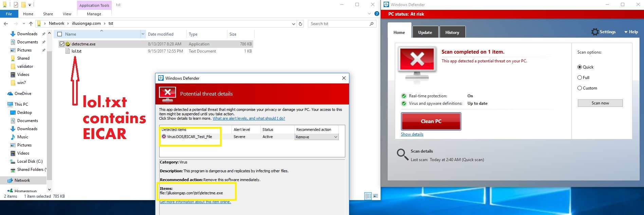Click the Up one level arrow
The width and height of the screenshot is (644, 215).
[31, 24]
